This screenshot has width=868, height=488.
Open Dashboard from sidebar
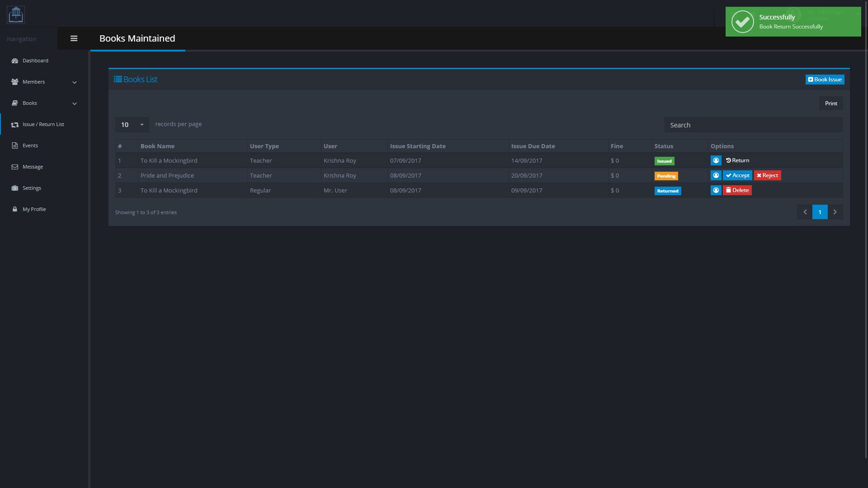click(x=35, y=61)
